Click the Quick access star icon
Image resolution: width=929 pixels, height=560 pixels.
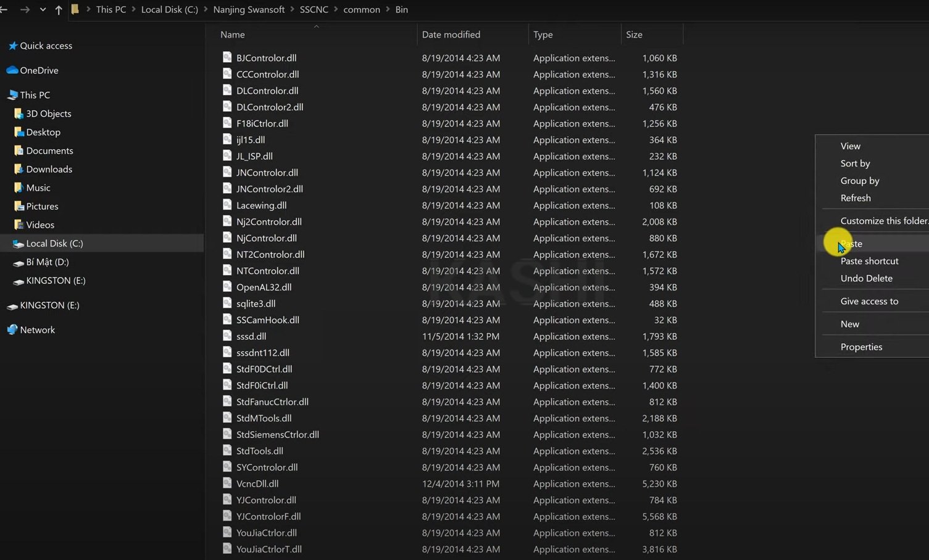pos(12,46)
